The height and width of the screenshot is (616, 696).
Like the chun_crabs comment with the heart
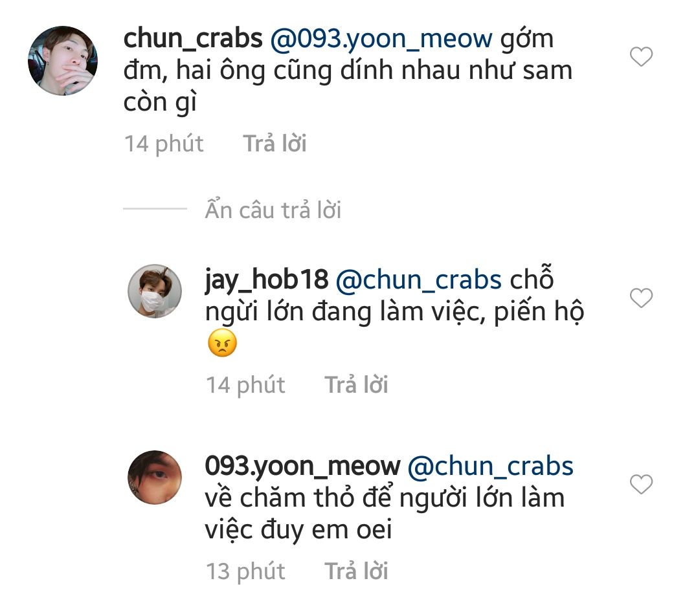[641, 58]
